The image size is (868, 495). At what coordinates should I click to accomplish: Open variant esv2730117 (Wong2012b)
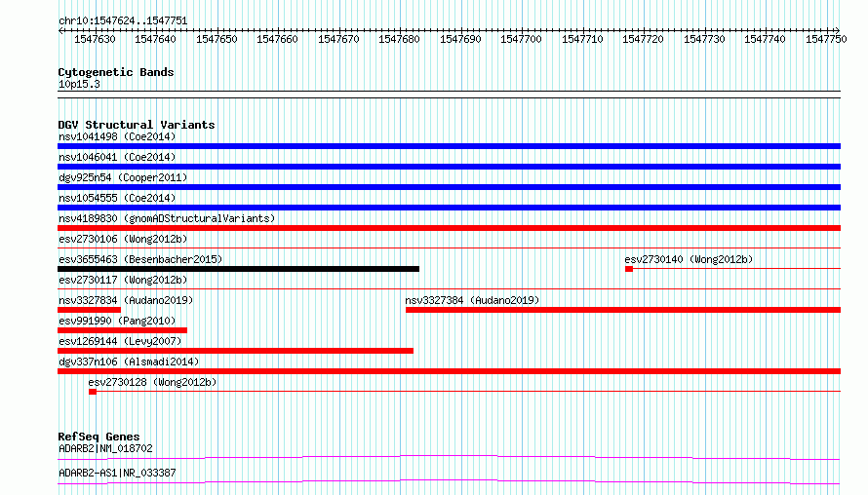pyautogui.click(x=123, y=280)
